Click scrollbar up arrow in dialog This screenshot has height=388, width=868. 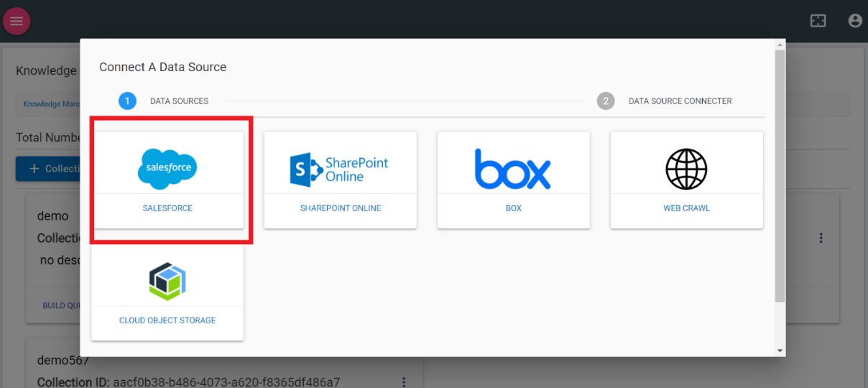780,45
